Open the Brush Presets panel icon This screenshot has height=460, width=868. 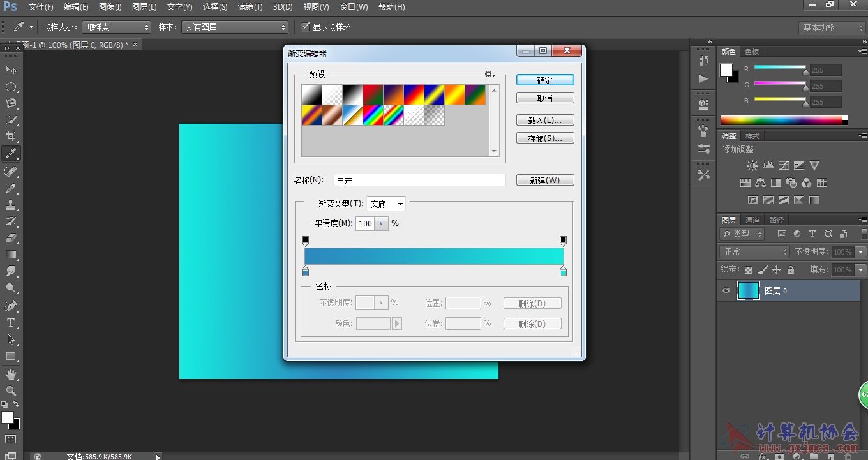coord(703,149)
